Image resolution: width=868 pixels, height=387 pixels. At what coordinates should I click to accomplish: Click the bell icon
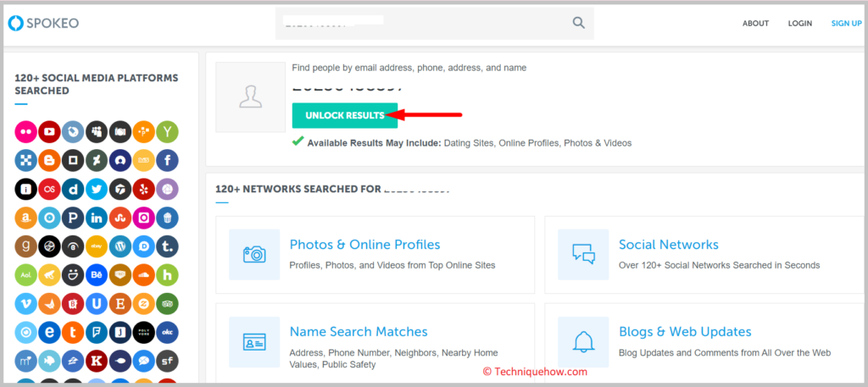tap(583, 342)
